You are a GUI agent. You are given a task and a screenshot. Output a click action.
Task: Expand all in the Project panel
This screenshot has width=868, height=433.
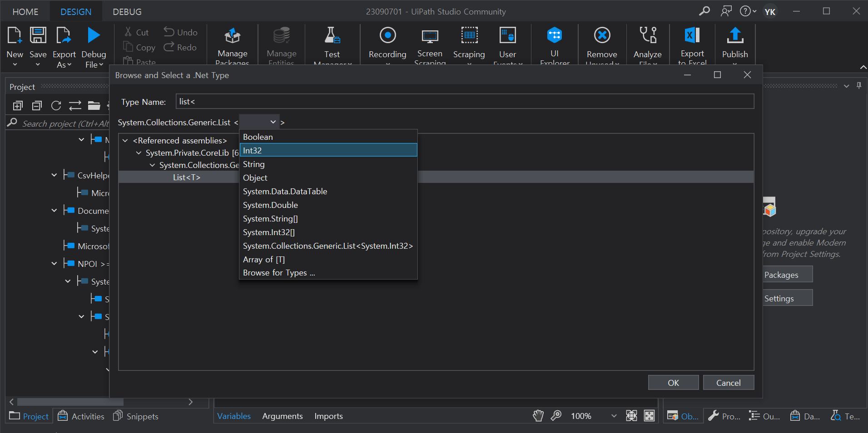[18, 106]
